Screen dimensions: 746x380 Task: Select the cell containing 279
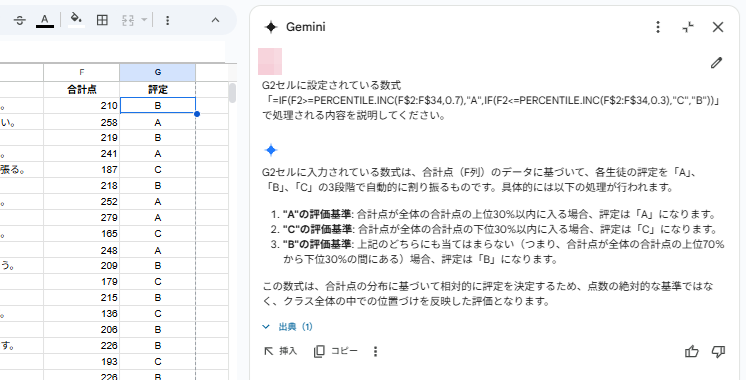point(82,218)
